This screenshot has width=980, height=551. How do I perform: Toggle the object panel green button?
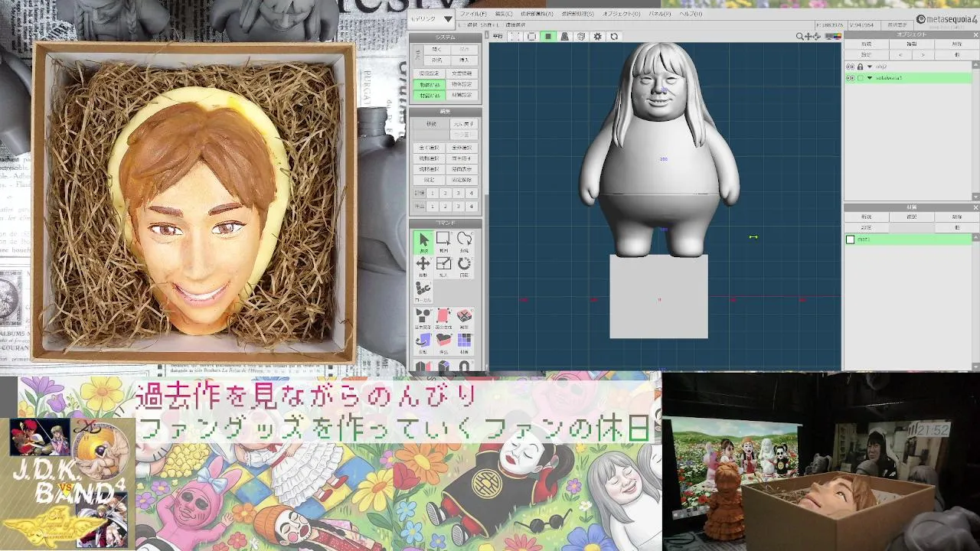tap(429, 84)
